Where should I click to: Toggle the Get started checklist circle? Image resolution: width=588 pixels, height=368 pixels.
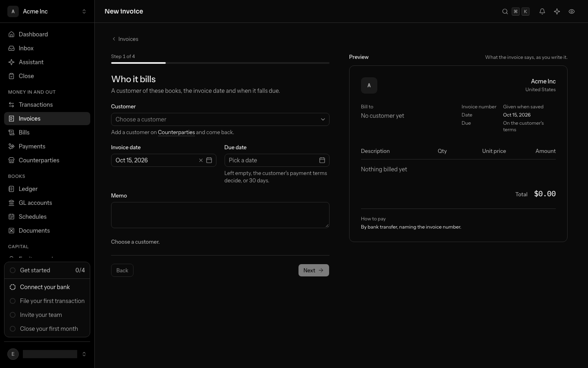coord(13,270)
